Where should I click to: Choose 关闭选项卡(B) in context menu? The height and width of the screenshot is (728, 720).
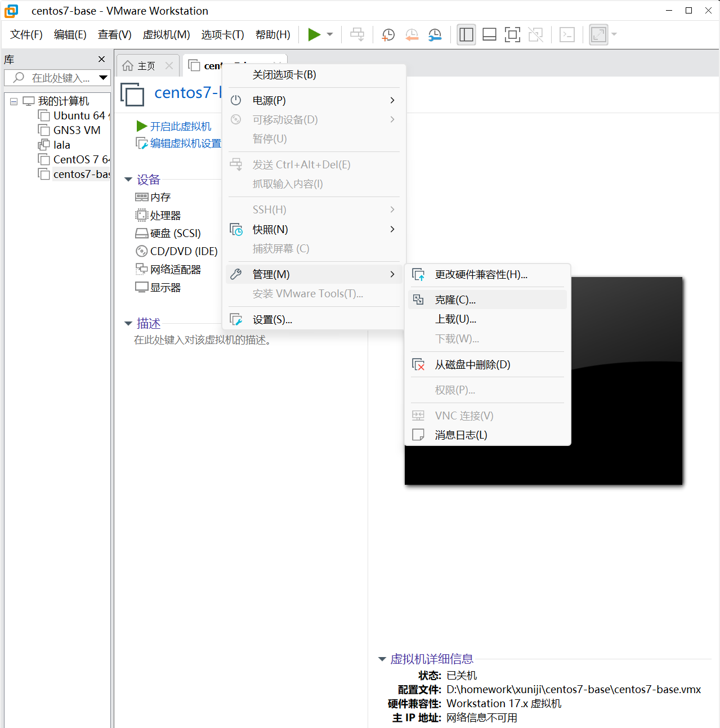(314, 75)
